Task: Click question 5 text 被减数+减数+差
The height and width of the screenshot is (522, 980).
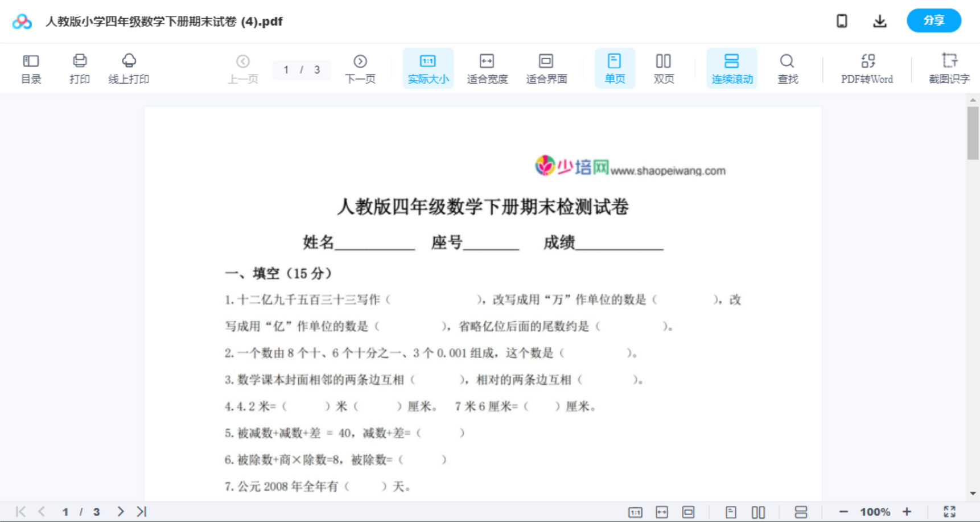Action: [344, 433]
